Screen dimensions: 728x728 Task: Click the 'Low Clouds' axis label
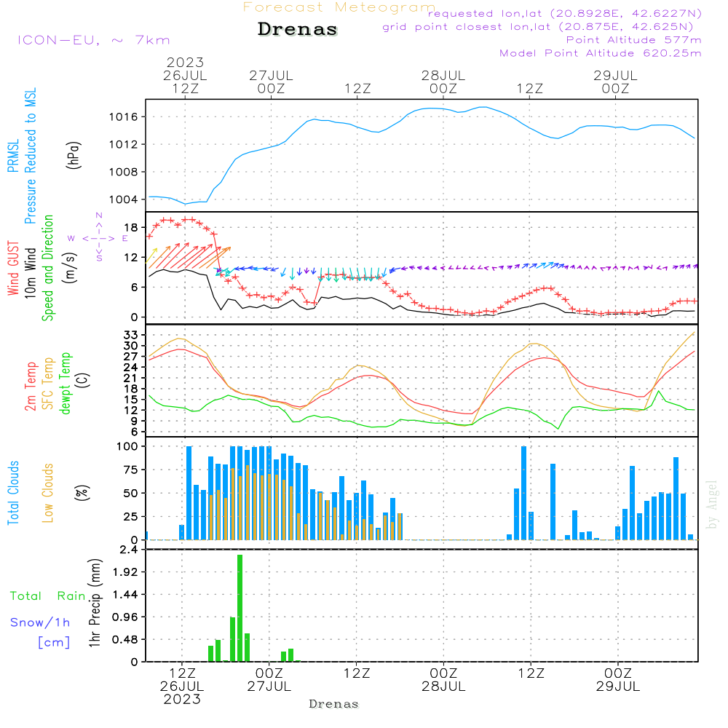48,493
